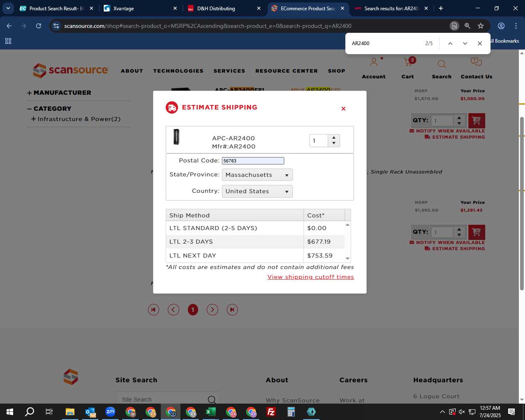Increase quantity in shipping dialog stepper
The width and height of the screenshot is (525, 420).
(334, 137)
